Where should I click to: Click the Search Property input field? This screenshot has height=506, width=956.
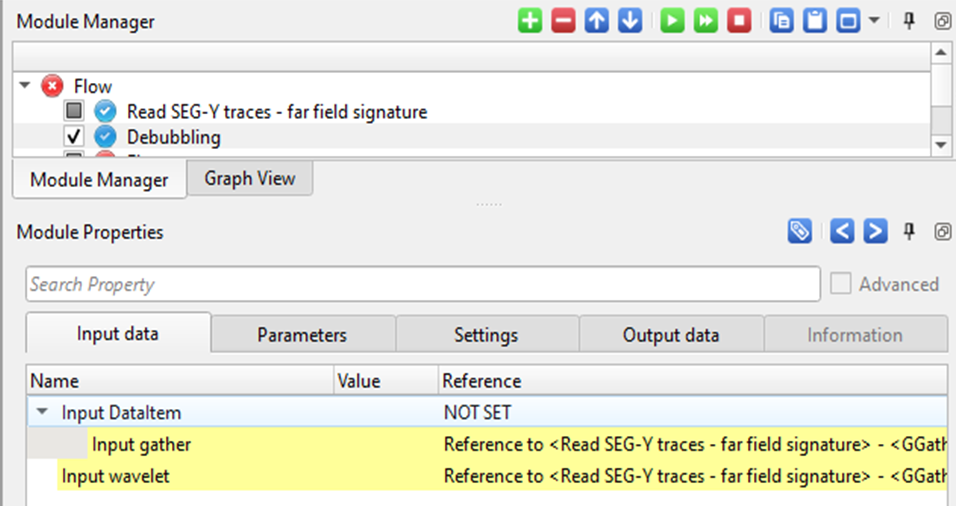[422, 284]
